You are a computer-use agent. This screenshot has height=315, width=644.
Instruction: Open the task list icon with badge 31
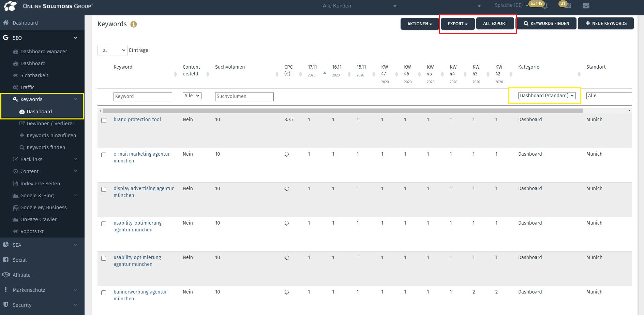tap(568, 5)
